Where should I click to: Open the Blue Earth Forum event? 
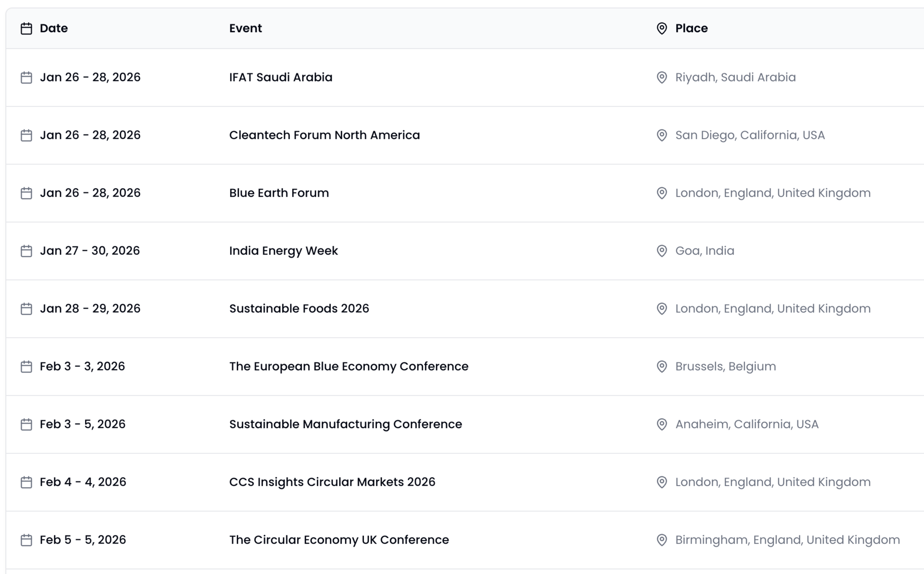coord(279,193)
